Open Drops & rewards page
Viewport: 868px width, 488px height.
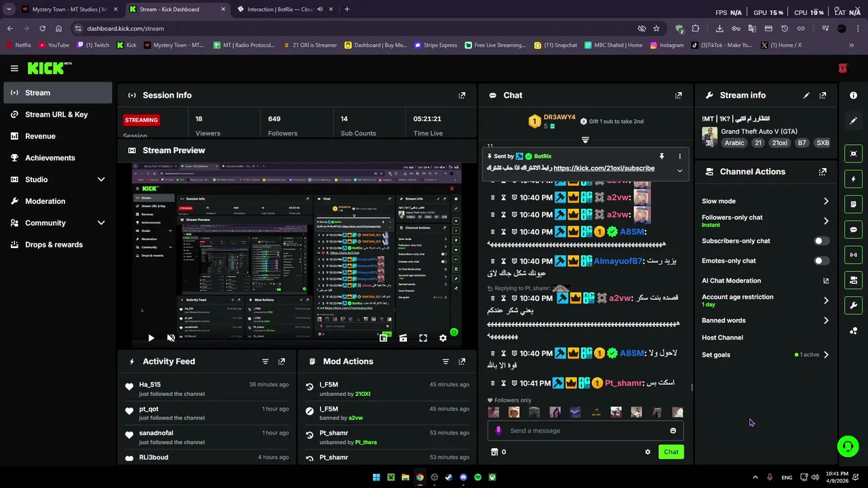(x=58, y=245)
